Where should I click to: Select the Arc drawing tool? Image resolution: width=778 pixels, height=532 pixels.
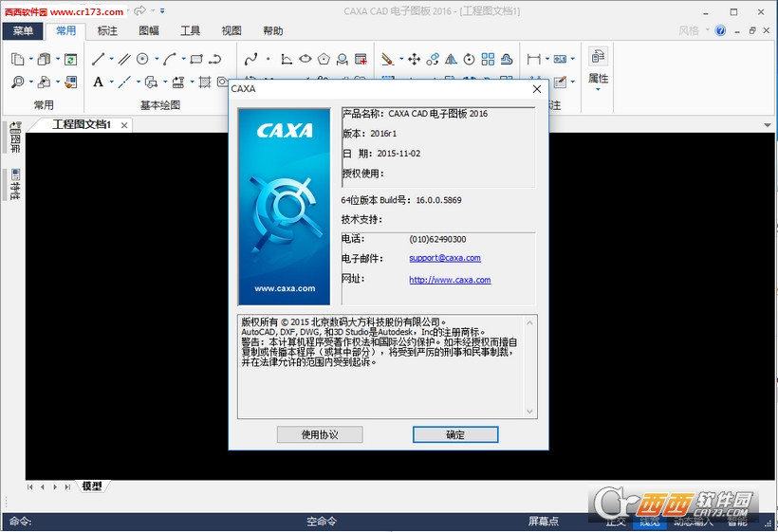(x=170, y=59)
